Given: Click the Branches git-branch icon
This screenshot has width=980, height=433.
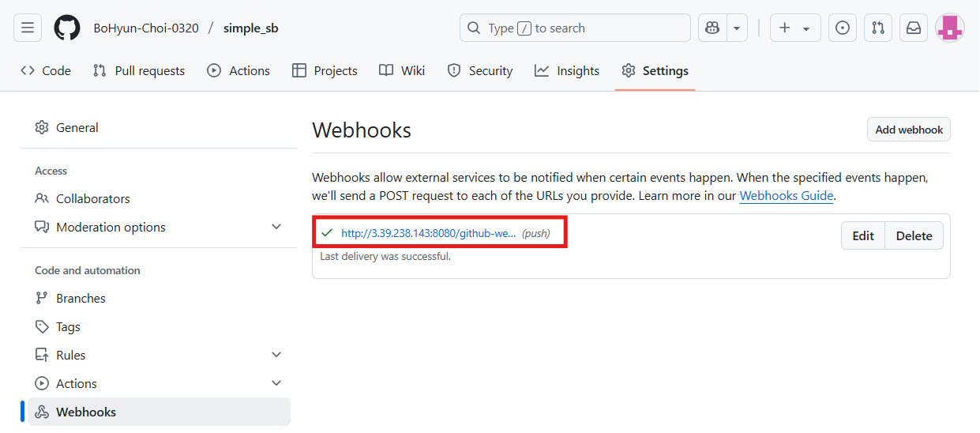Looking at the screenshot, I should pyautogui.click(x=42, y=298).
